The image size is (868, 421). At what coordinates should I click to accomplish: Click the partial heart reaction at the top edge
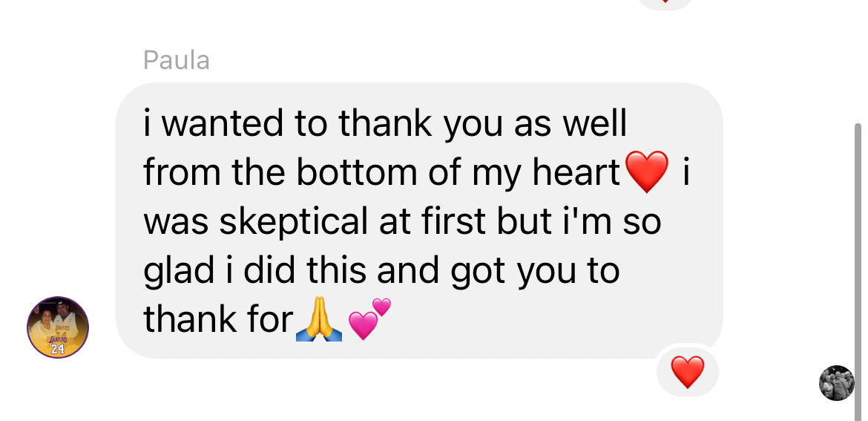point(665,2)
